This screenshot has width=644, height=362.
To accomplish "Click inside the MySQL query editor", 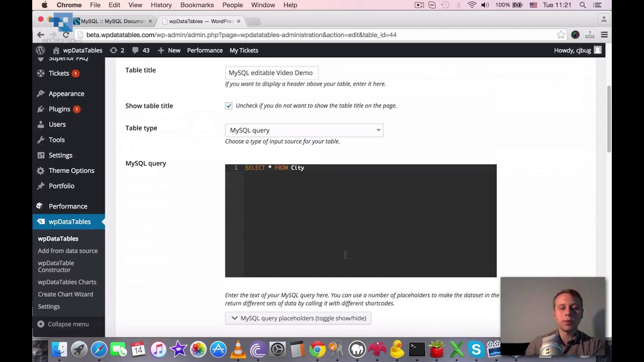I will coord(361,221).
